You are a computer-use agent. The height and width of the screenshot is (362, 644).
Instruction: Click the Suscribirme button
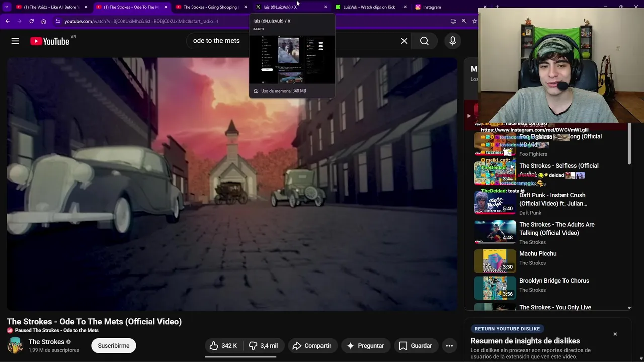[114, 346]
